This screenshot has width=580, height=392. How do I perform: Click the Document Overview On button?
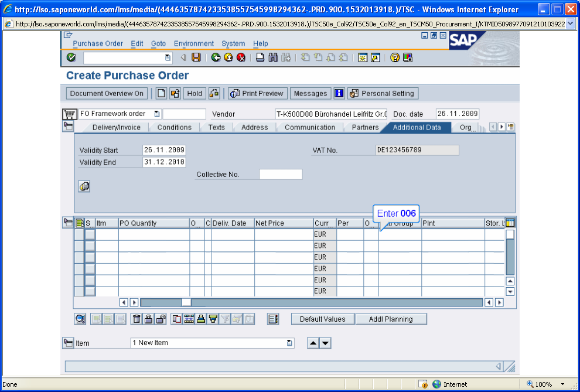coord(107,94)
